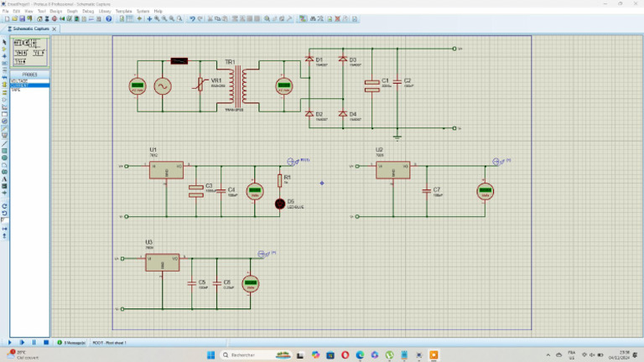This screenshot has width=644, height=362.
Task: Click the rotate clockwise icon
Action: click(4, 206)
